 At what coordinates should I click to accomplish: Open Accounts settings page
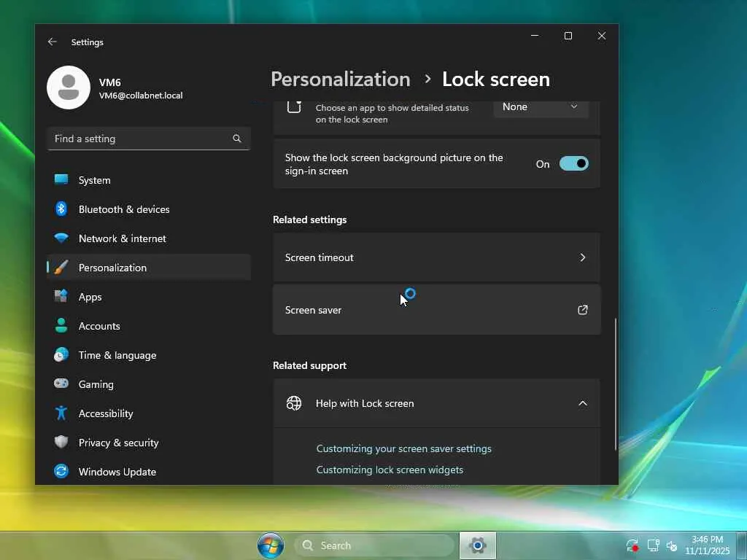coord(149,326)
